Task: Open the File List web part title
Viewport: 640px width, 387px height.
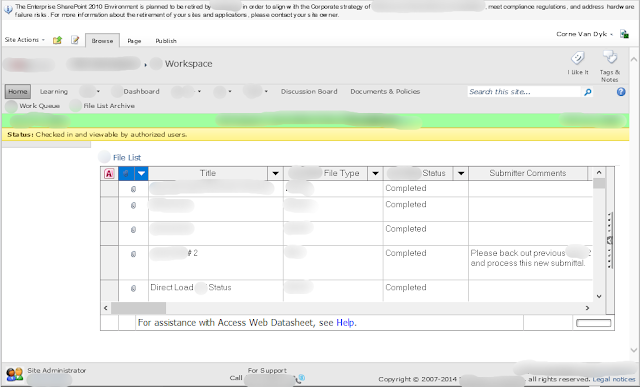Action: 127,158
